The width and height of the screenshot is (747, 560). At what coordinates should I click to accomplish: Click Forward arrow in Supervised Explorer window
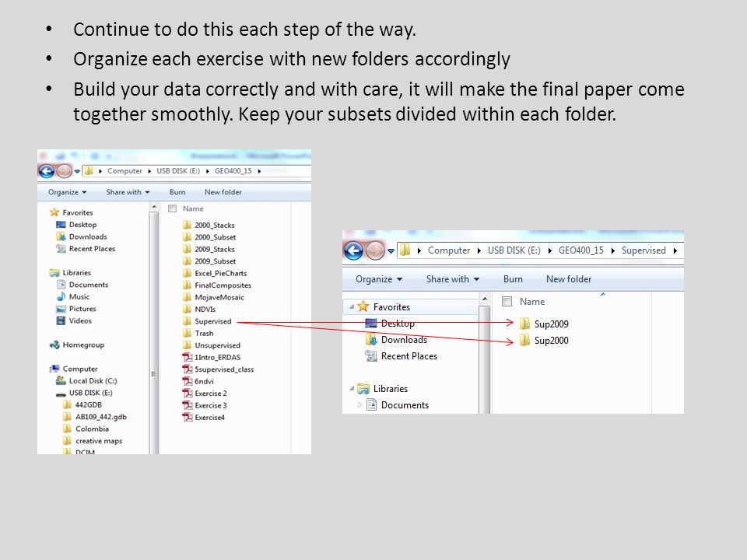[x=375, y=250]
